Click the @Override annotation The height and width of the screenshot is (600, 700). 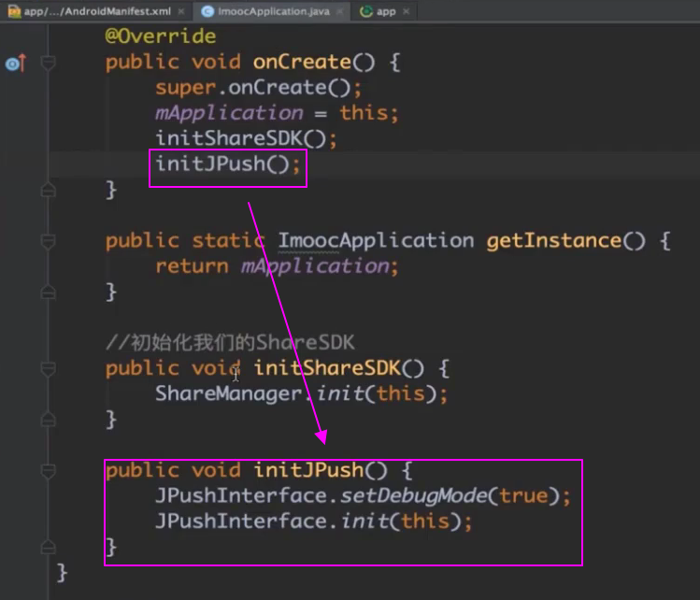(x=161, y=36)
